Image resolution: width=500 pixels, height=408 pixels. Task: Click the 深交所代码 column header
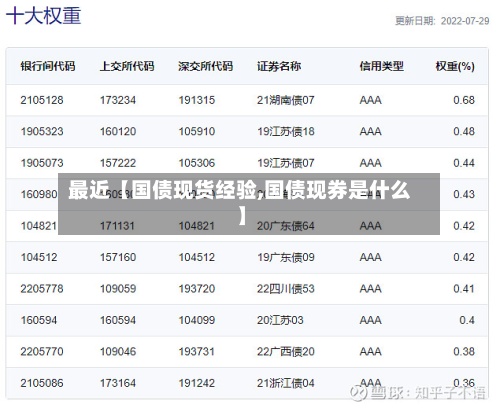tap(205, 66)
